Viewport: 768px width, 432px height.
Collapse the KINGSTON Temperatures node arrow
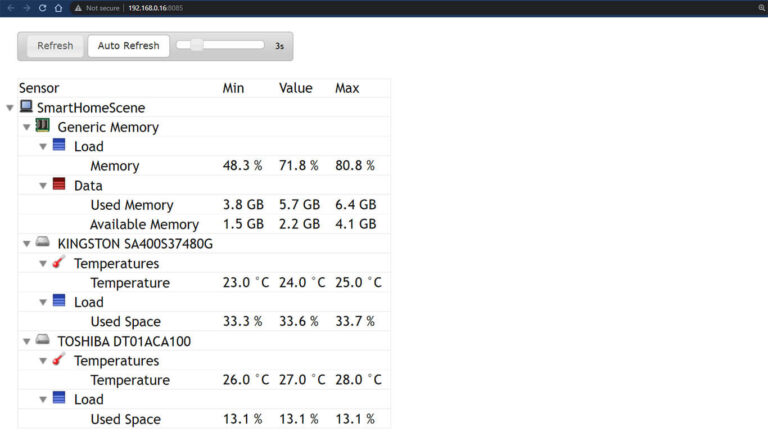click(x=43, y=264)
